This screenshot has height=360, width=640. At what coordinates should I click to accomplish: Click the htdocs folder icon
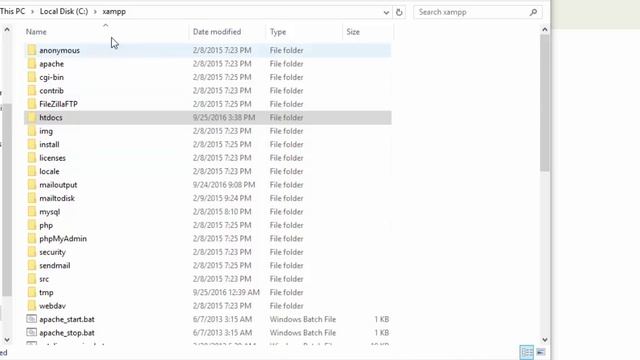coord(32,118)
